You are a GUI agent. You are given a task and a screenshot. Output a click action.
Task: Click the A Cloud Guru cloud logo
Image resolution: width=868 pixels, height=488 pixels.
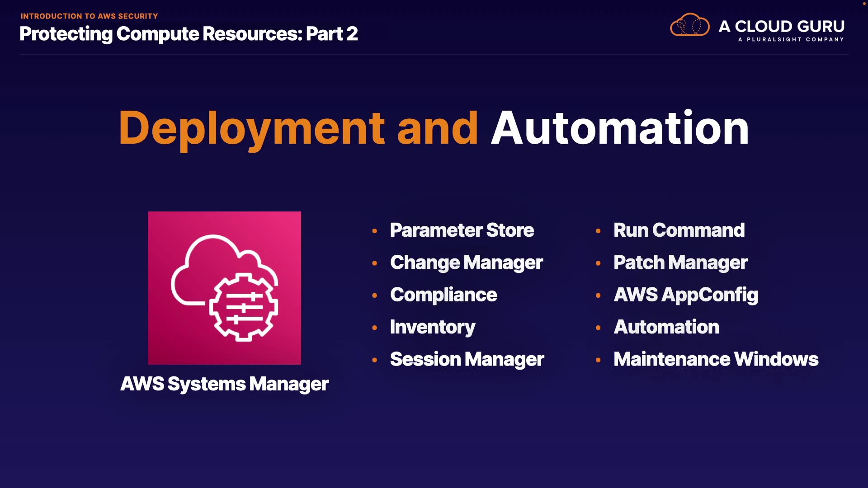689,25
